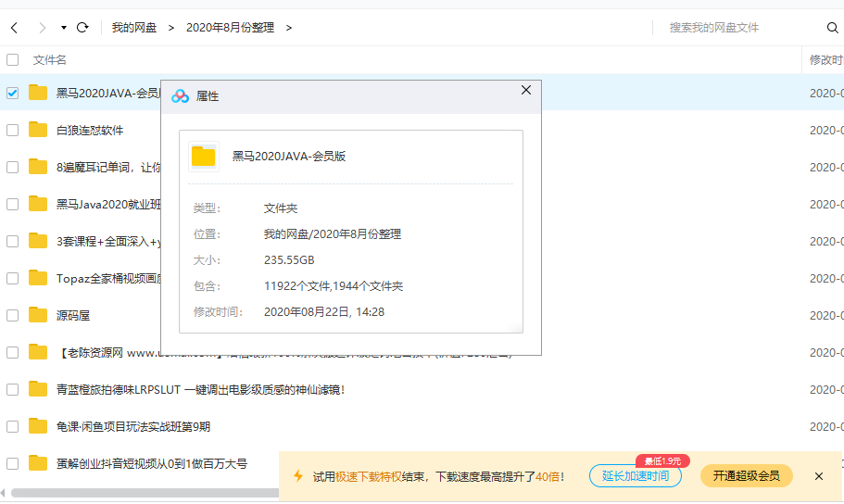Close the 属性 dialog
844x504 pixels.
tap(526, 90)
